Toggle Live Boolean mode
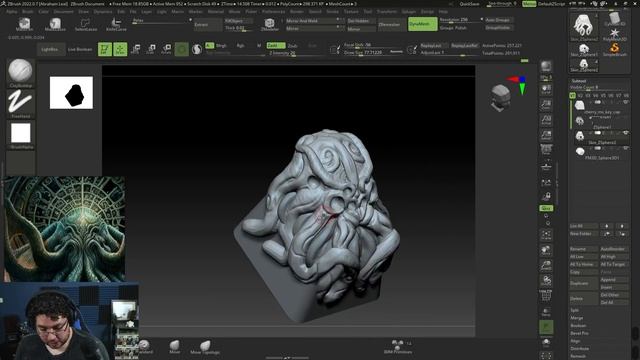 coord(80,49)
